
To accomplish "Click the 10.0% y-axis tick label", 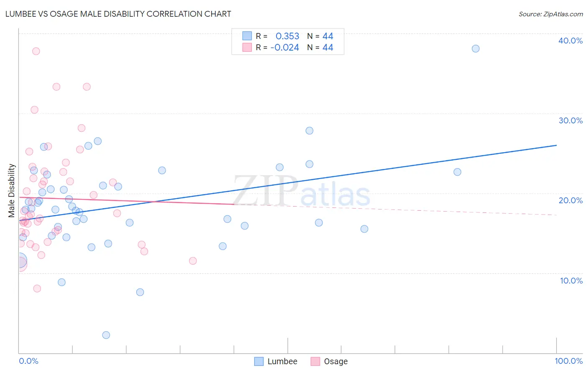I will [571, 281].
